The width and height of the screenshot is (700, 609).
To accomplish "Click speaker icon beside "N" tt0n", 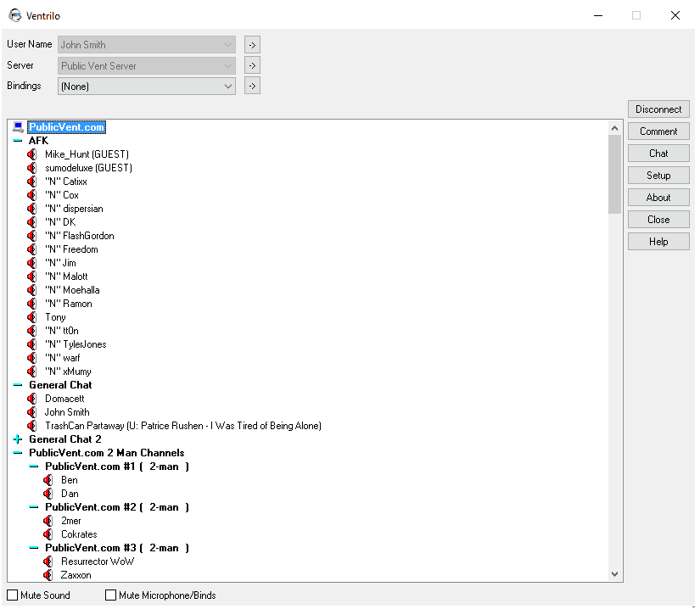I will click(x=31, y=331).
